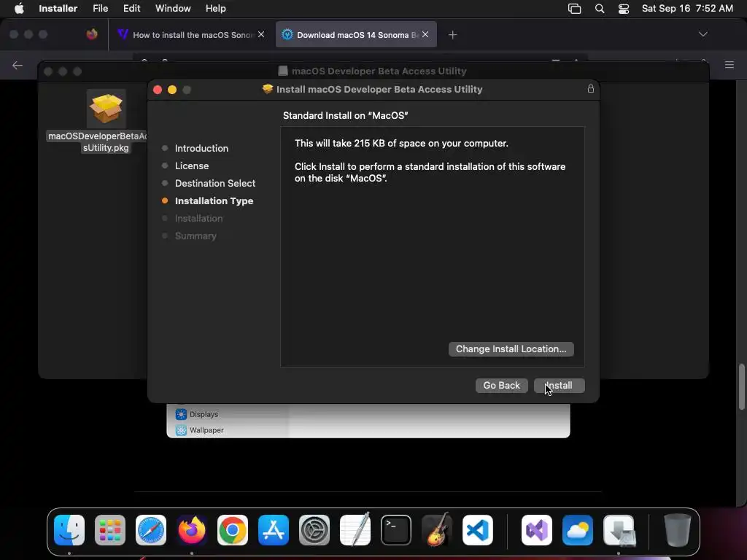Open Firefox from the Dock
The width and height of the screenshot is (747, 560).
192,530
